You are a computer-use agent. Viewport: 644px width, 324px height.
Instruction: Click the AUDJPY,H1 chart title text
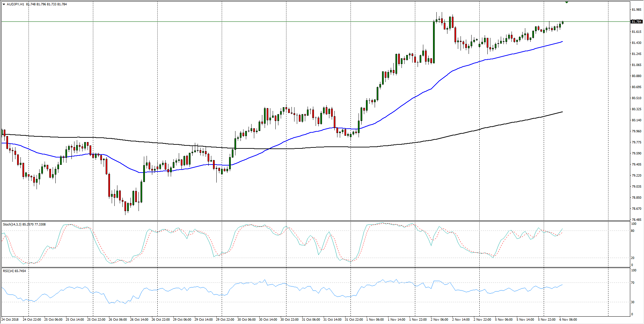pyautogui.click(x=15, y=4)
